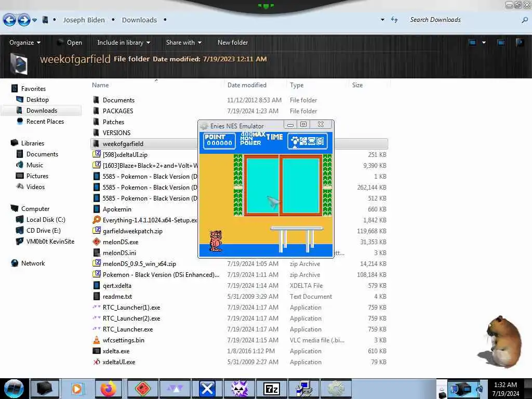Select the PACKAGES folder

click(118, 111)
